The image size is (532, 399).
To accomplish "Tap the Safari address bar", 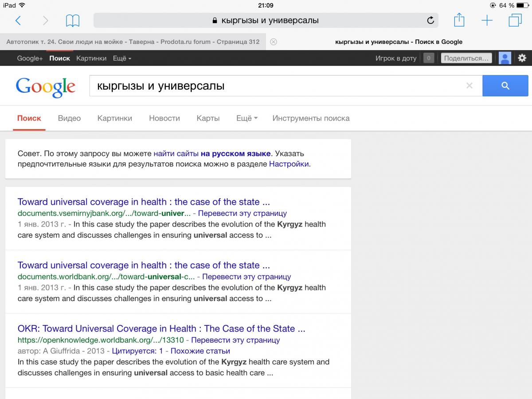I will point(266,20).
